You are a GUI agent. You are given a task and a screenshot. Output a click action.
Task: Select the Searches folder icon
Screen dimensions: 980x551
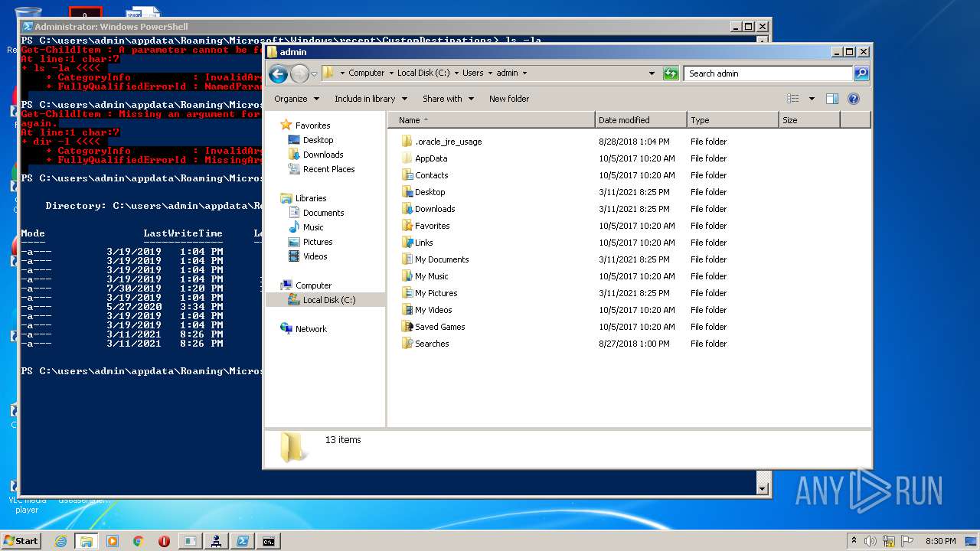pyautogui.click(x=407, y=344)
